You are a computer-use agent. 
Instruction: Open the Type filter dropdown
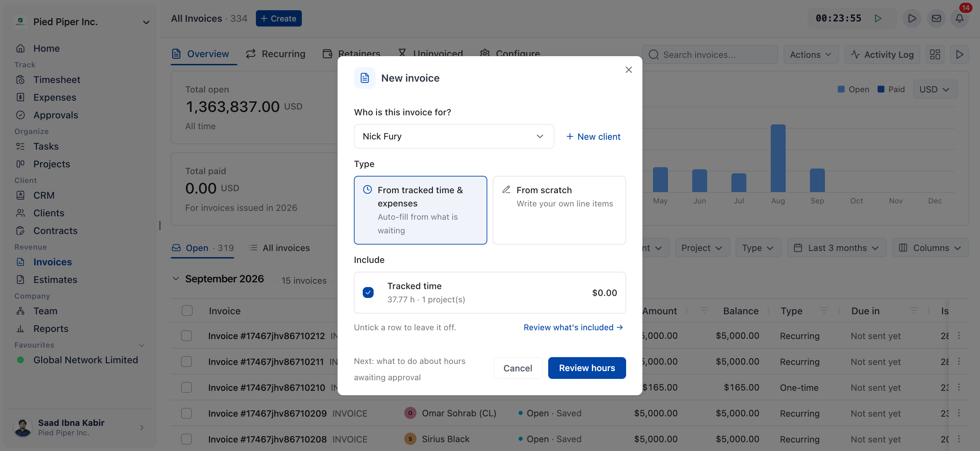point(758,248)
